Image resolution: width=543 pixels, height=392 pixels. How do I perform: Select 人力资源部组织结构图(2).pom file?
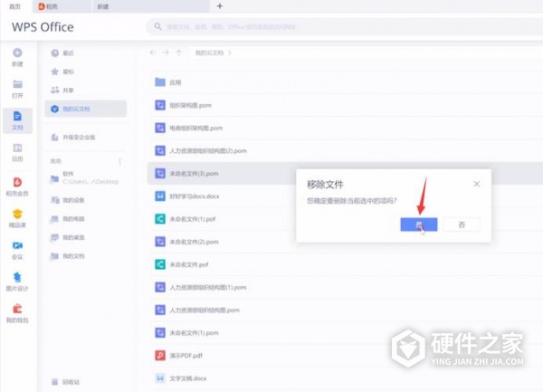click(345, 150)
